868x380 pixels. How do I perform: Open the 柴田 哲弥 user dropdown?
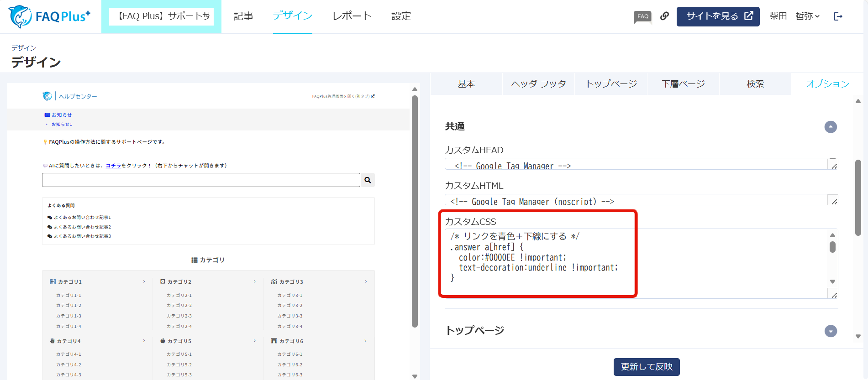point(794,16)
